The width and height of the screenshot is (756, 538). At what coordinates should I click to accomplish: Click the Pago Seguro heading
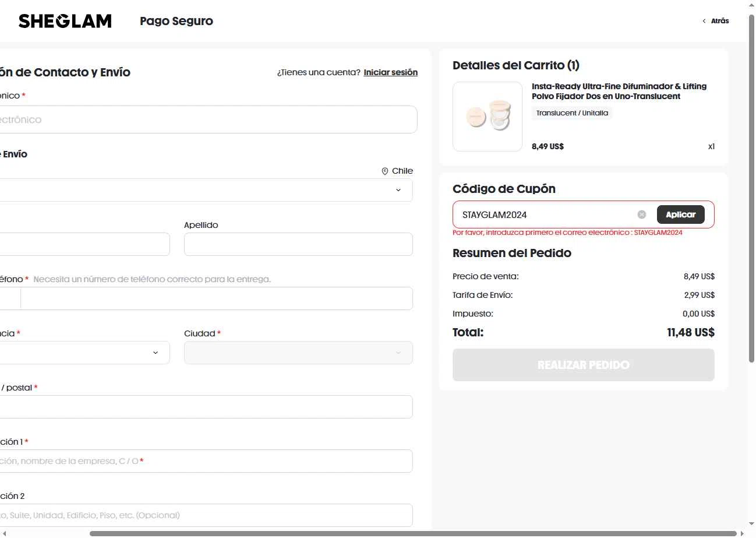[176, 21]
